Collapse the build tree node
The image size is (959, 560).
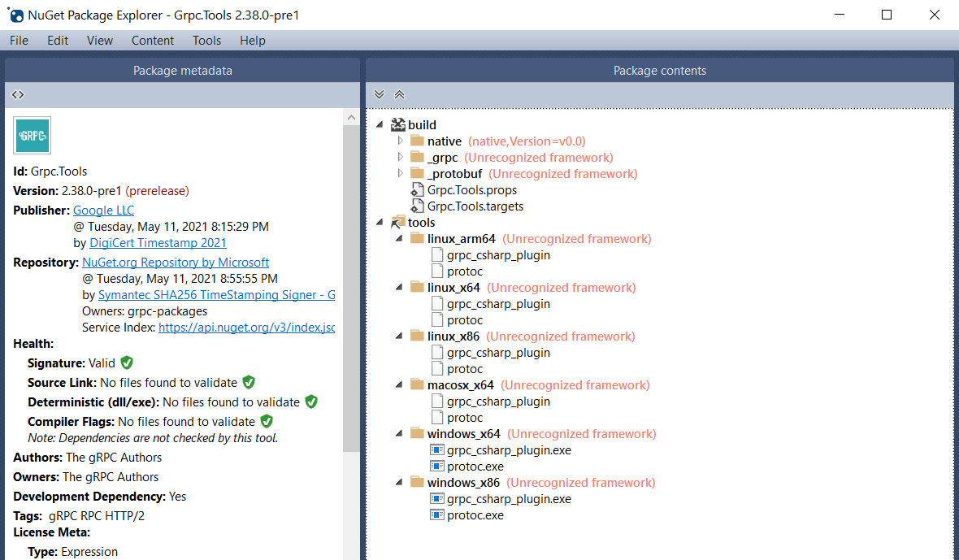click(379, 124)
